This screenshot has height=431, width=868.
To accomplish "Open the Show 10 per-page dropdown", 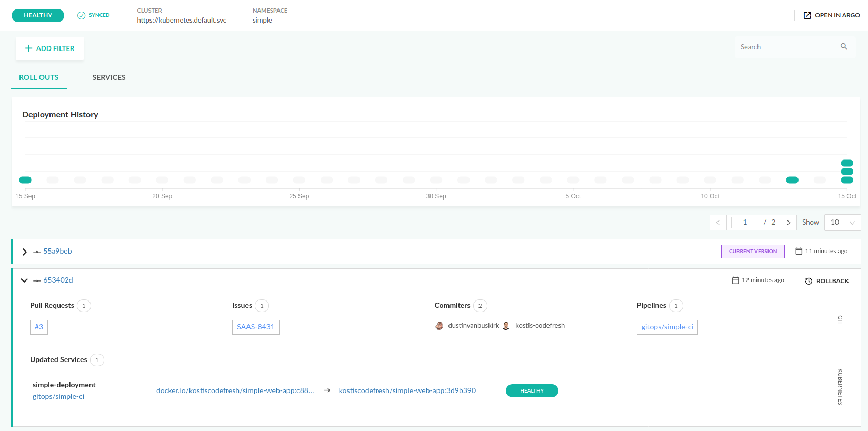I will 842,223.
